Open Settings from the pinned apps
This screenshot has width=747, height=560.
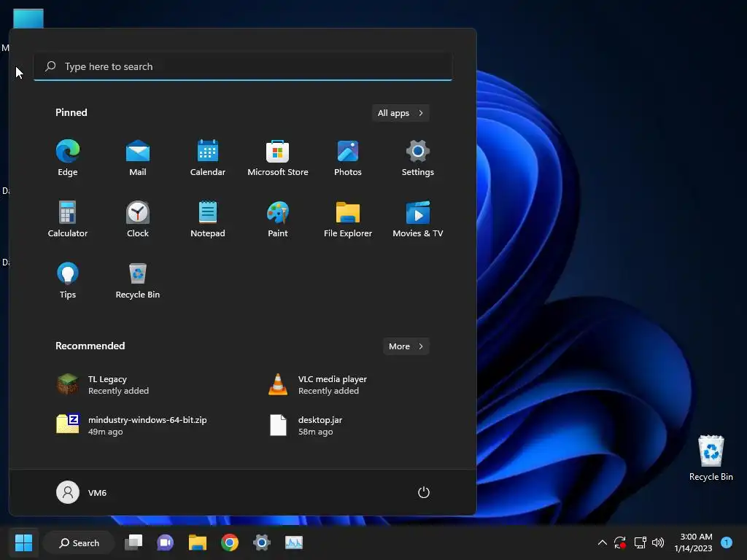(x=418, y=158)
